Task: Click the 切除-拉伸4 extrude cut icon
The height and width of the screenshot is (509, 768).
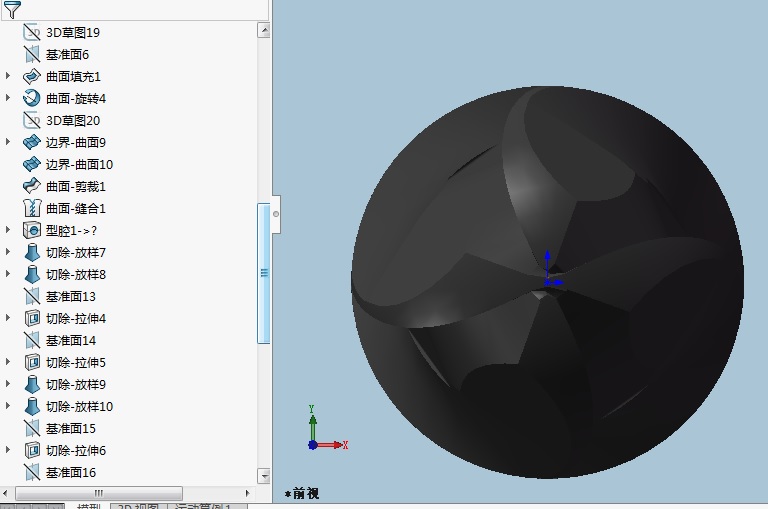Action: click(32, 318)
